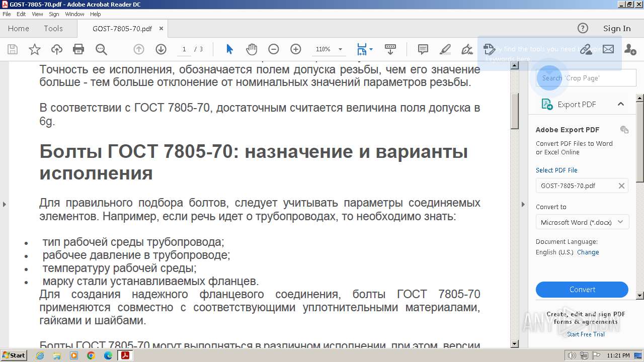The image size is (644, 362).
Task: Send file by email envelope icon
Action: pos(608,49)
